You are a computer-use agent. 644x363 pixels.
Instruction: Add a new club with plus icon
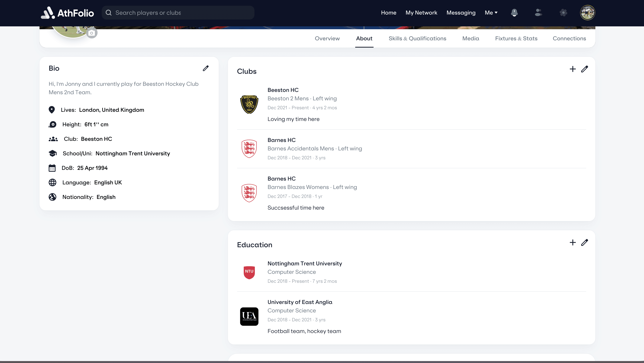[572, 69]
